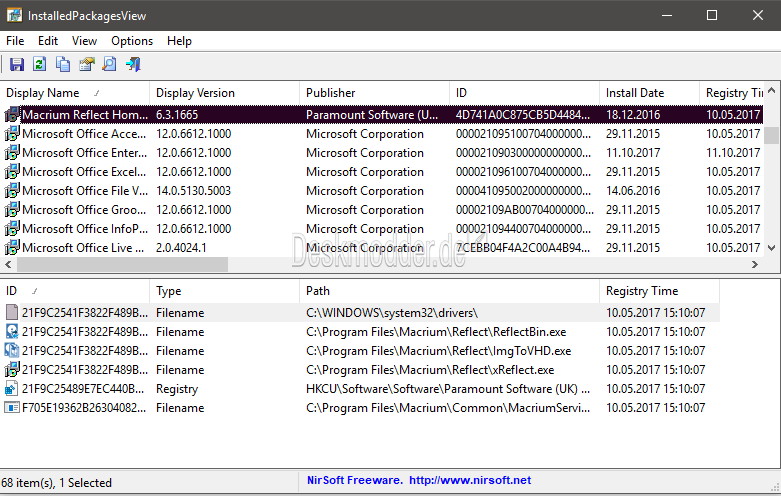Click version 2.0.4024.1 cell
The width and height of the screenshot is (781, 496).
point(181,248)
